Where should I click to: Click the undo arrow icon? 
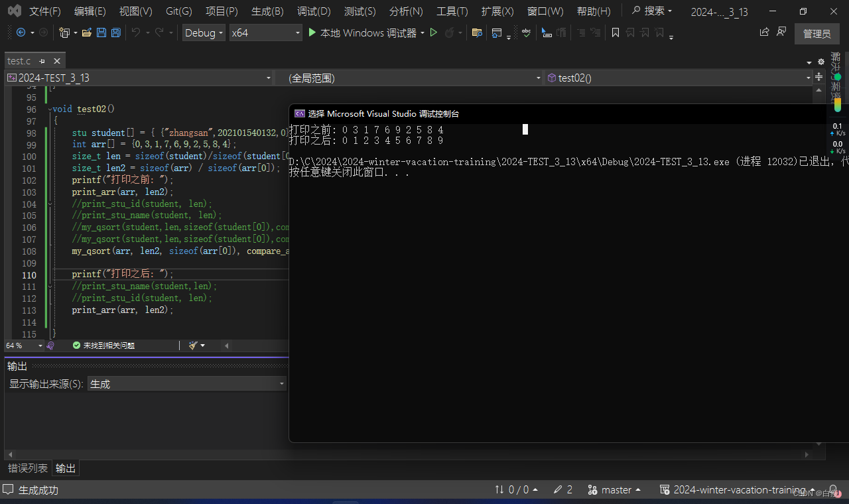[x=136, y=32]
